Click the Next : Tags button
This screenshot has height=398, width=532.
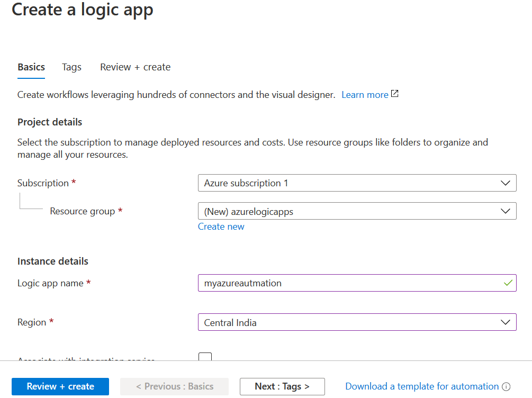[x=282, y=386]
